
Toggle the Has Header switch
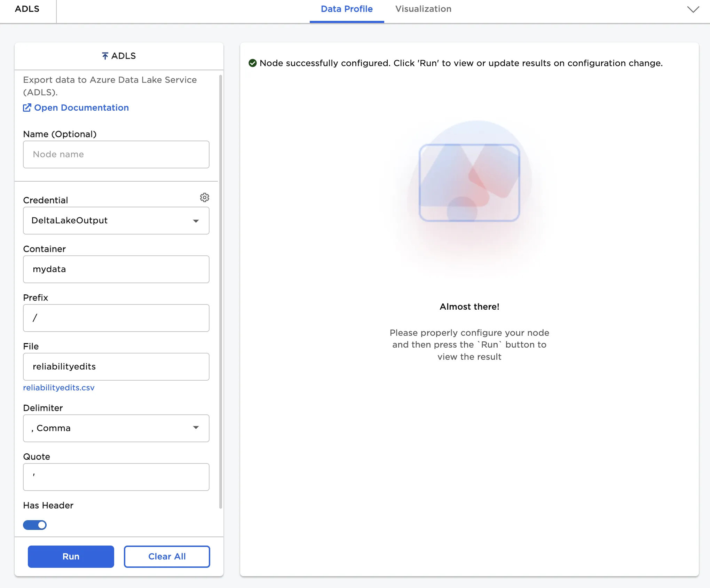tap(35, 525)
